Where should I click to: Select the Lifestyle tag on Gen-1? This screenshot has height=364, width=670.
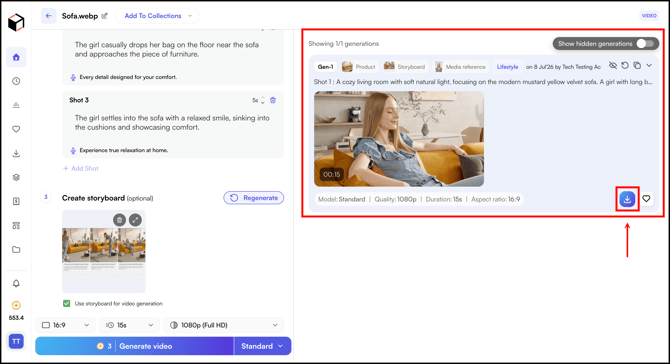tap(507, 67)
